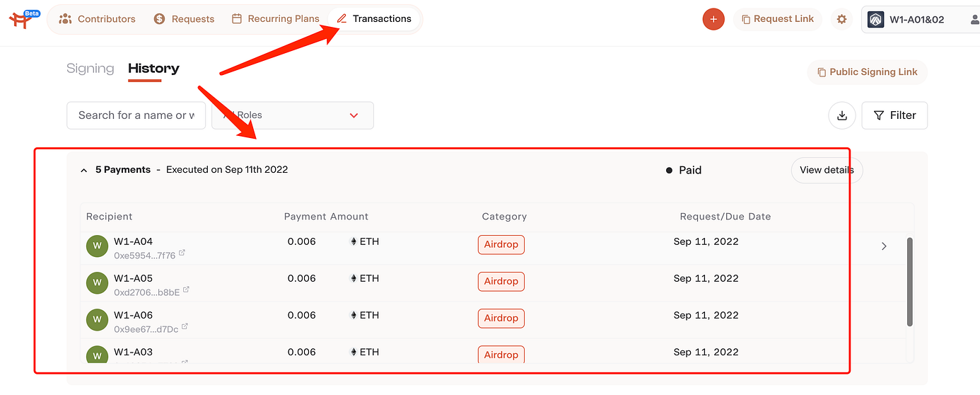
Task: Open W1-A05 address external link icon
Action: click(187, 290)
